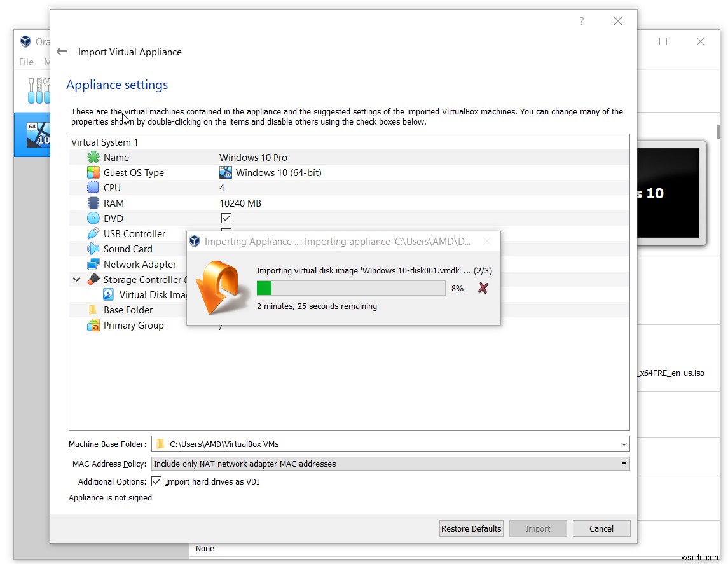Open the File menu in VirtualBox

[x=26, y=62]
